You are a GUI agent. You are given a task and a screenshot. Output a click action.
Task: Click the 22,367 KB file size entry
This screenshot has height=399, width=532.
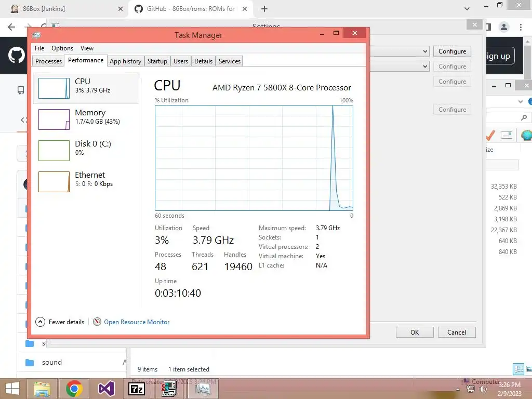pyautogui.click(x=504, y=230)
